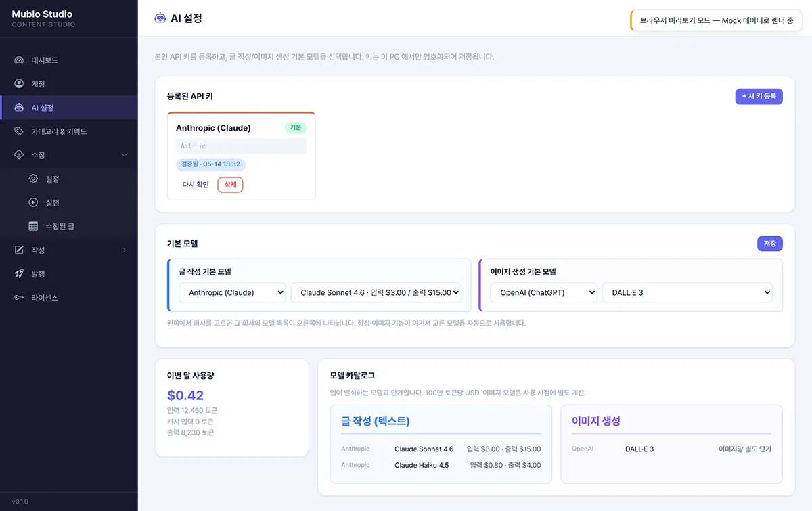This screenshot has width=812, height=511.
Task: Click the DALL·E 3 catalog row
Action: point(671,449)
